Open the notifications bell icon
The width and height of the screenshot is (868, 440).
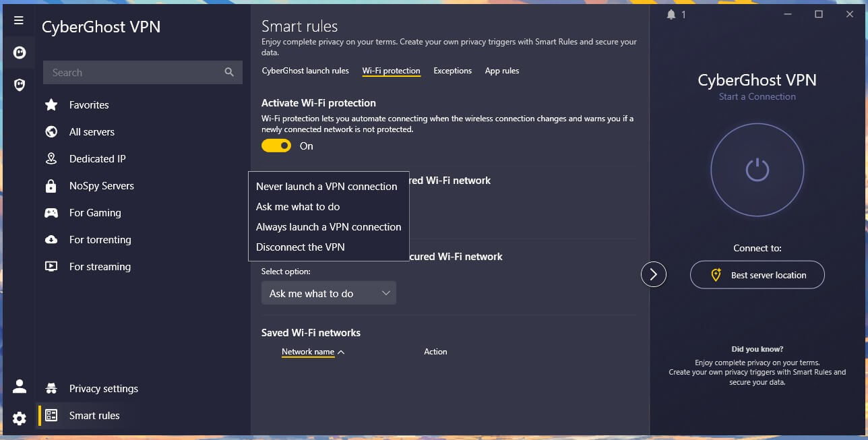671,14
